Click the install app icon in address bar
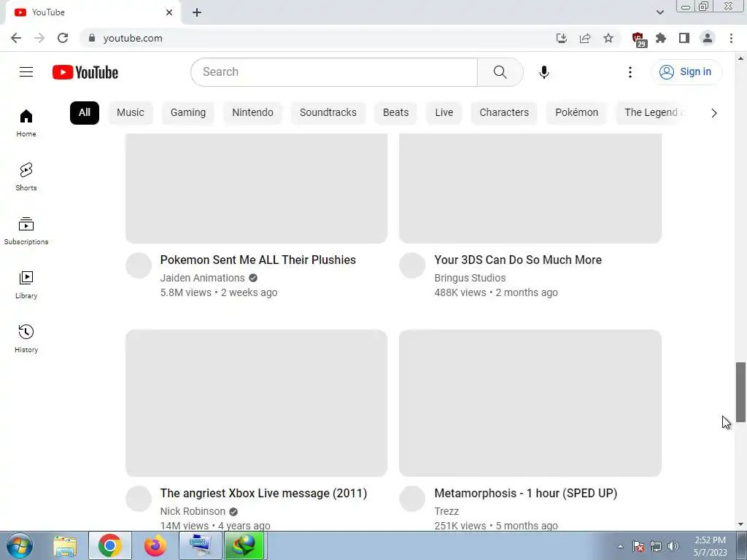Image resolution: width=747 pixels, height=560 pixels. [562, 38]
